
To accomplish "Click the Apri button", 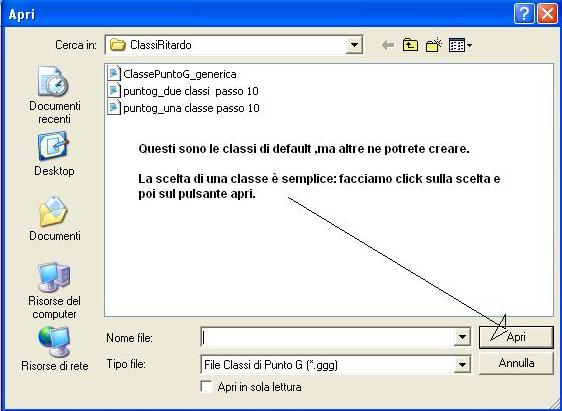I will 516,337.
